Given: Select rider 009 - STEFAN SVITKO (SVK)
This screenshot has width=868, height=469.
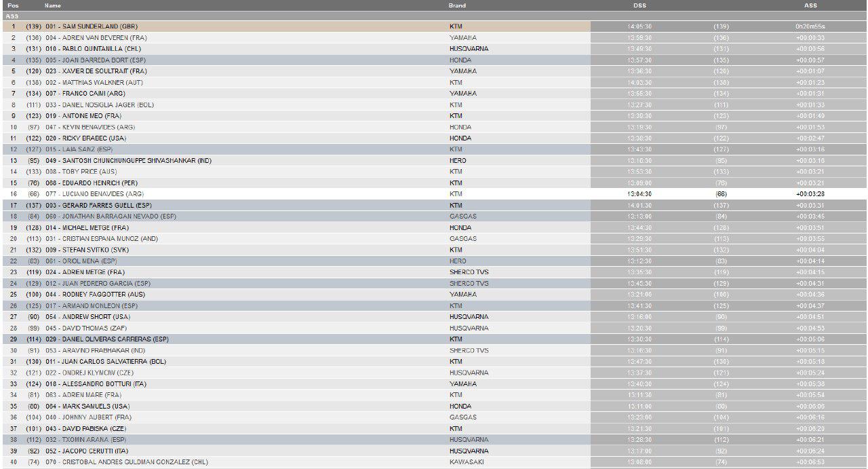Looking at the screenshot, I should (87, 250).
